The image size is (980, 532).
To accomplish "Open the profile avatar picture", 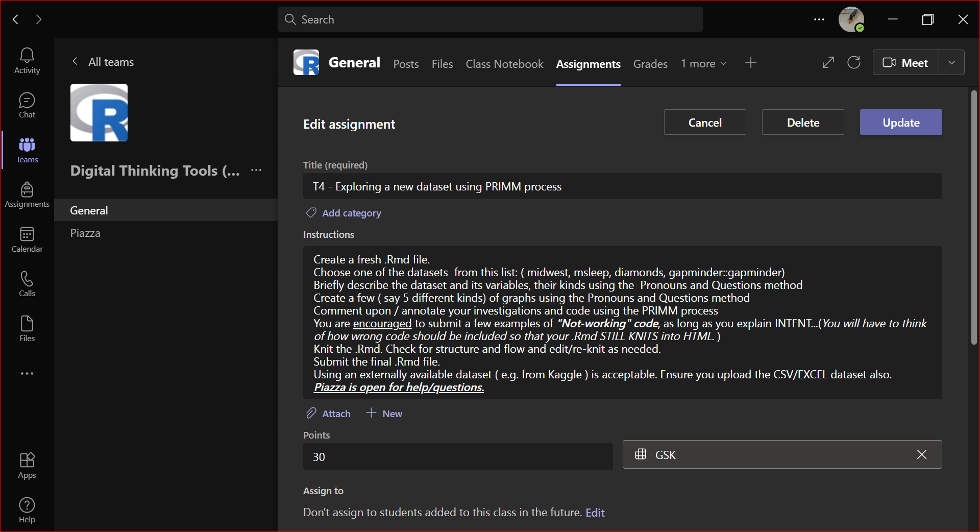I will [x=851, y=19].
